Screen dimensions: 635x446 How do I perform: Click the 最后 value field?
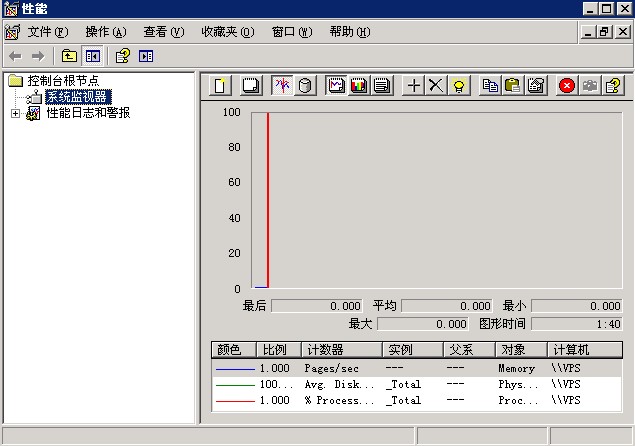(x=317, y=306)
